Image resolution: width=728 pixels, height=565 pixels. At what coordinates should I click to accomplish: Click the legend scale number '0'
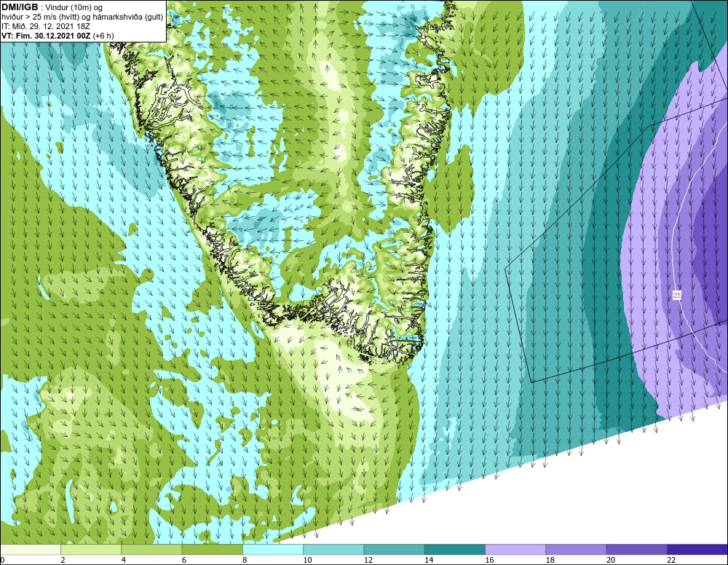click(x=2, y=560)
